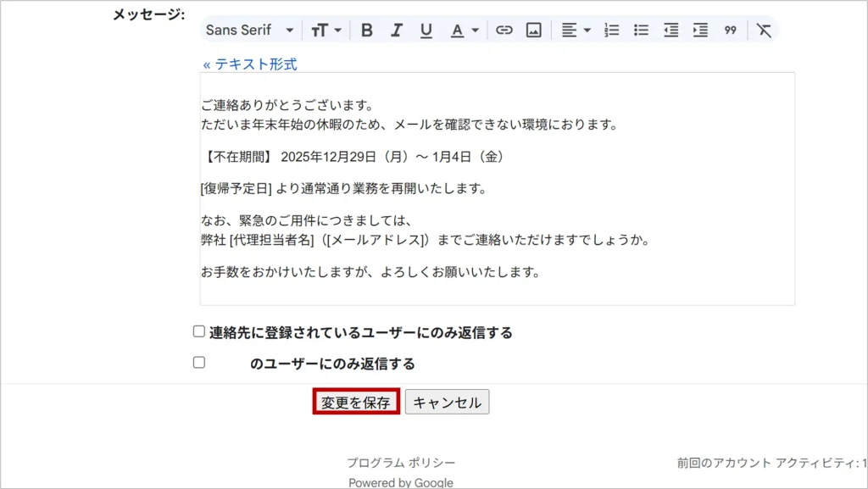
Task: Expand the text size dropdown
Action: [x=325, y=31]
